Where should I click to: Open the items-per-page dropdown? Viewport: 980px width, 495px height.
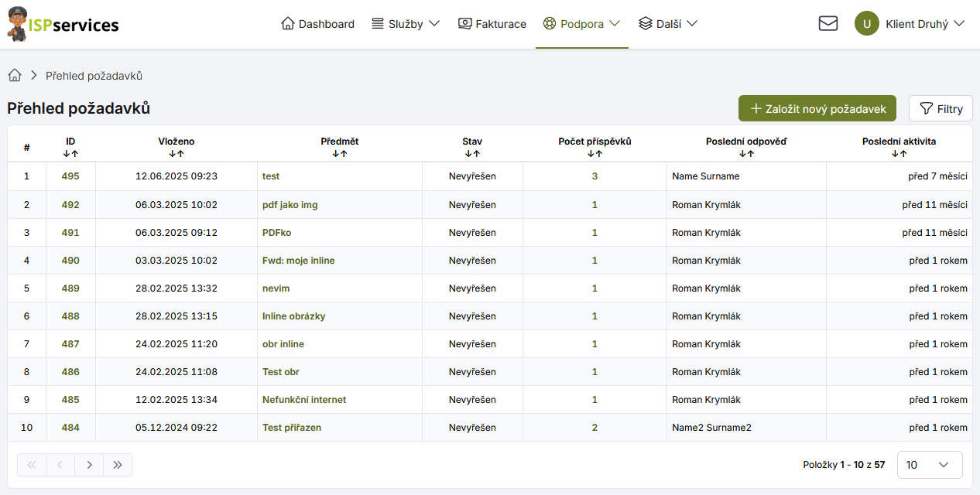pos(929,465)
